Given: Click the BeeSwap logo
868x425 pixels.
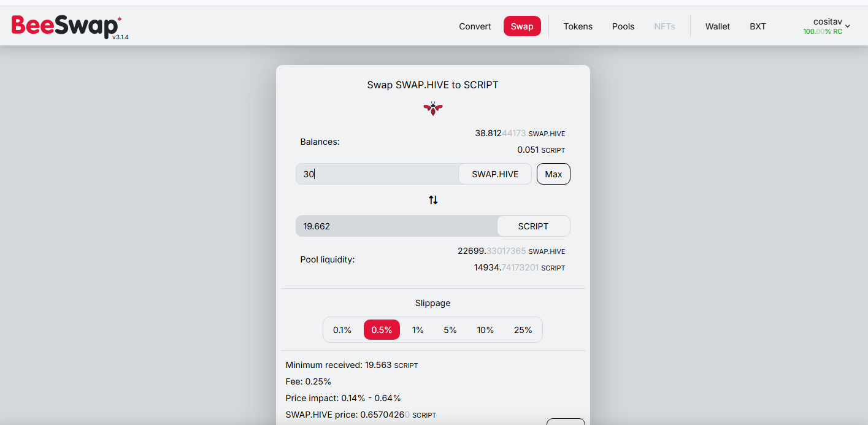Looking at the screenshot, I should (x=66, y=26).
